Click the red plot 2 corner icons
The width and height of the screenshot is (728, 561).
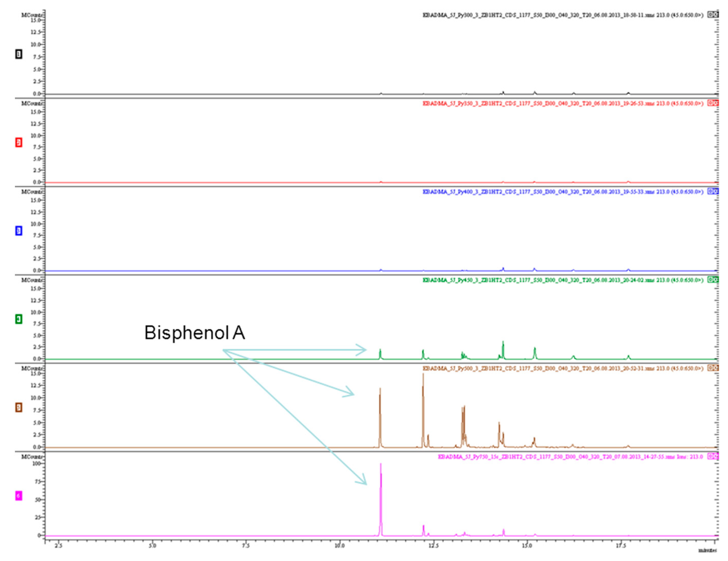(x=713, y=103)
